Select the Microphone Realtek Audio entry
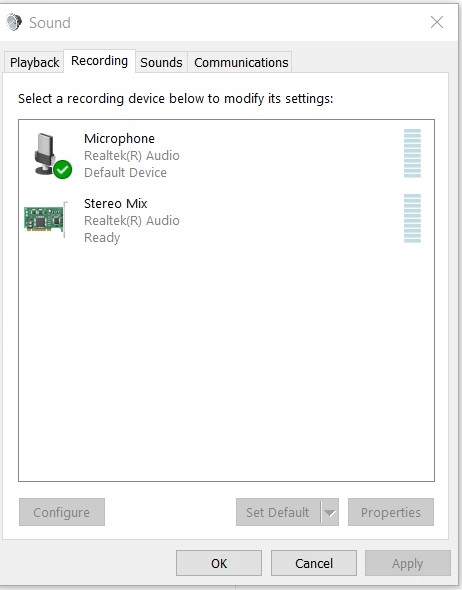 (x=226, y=155)
